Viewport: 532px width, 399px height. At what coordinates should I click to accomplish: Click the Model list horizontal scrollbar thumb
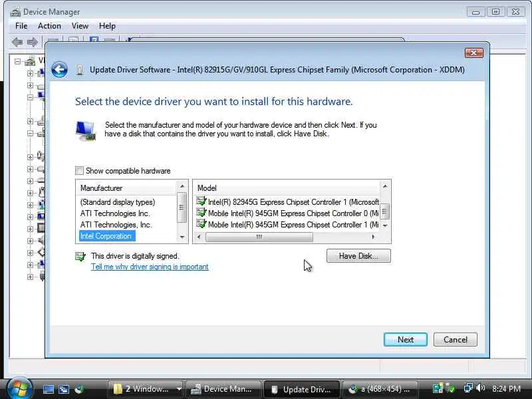pyautogui.click(x=259, y=237)
